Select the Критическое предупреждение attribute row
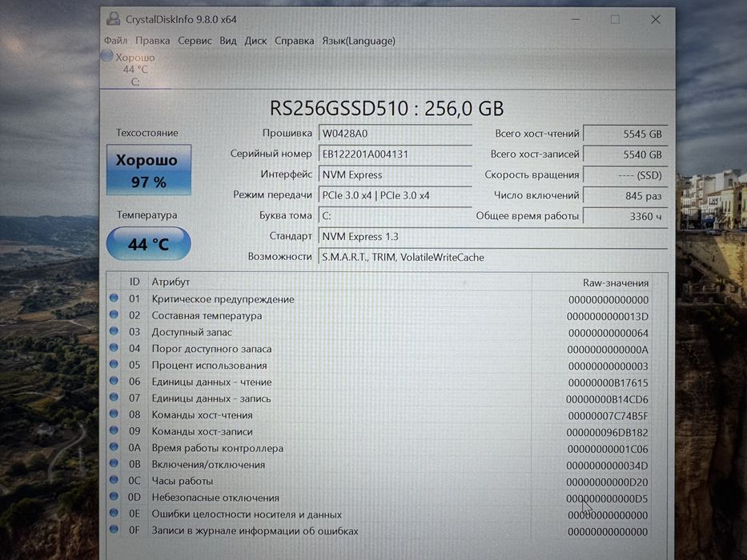 (379, 299)
